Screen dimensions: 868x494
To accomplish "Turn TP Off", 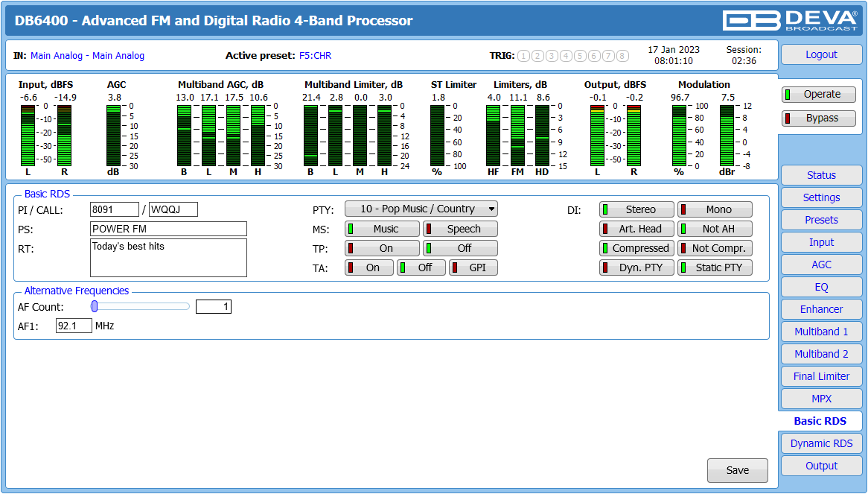I will point(460,248).
